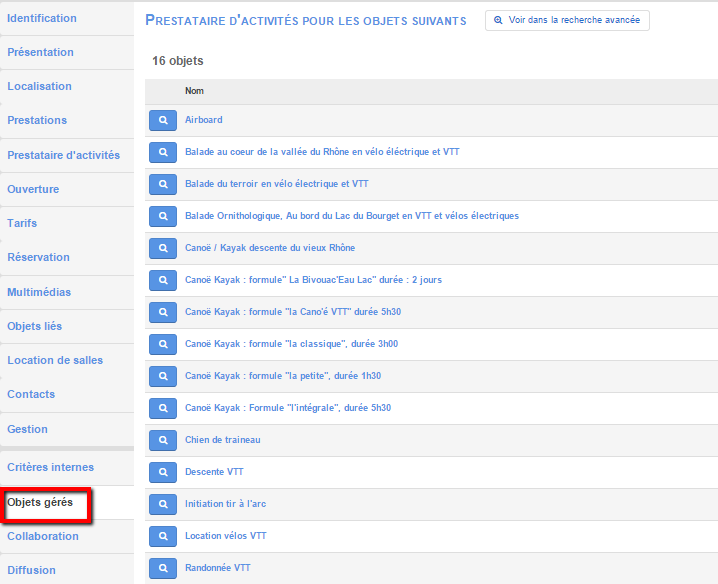This screenshot has height=584, width=718.
Task: Open the Ouverture tab
Action: click(x=67, y=189)
